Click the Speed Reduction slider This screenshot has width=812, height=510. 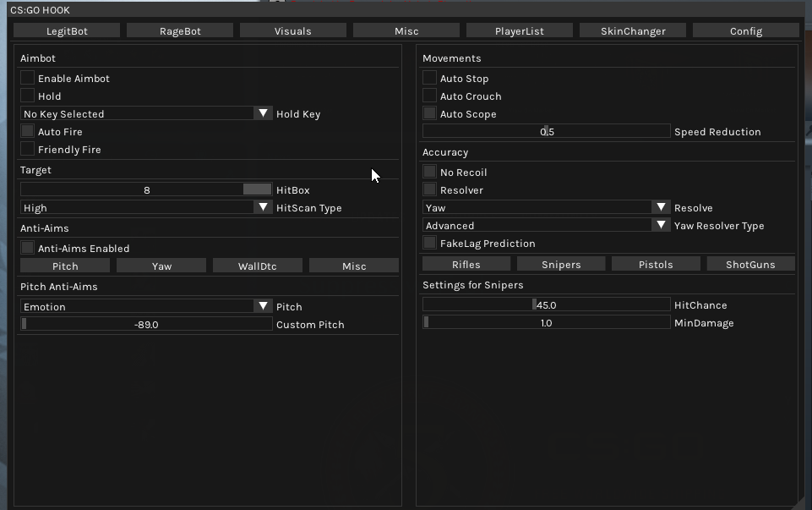pos(546,131)
